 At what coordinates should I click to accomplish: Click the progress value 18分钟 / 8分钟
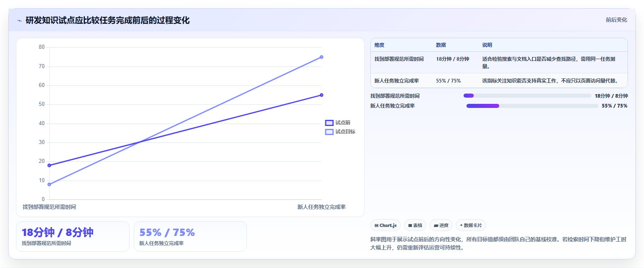pyautogui.click(x=611, y=96)
